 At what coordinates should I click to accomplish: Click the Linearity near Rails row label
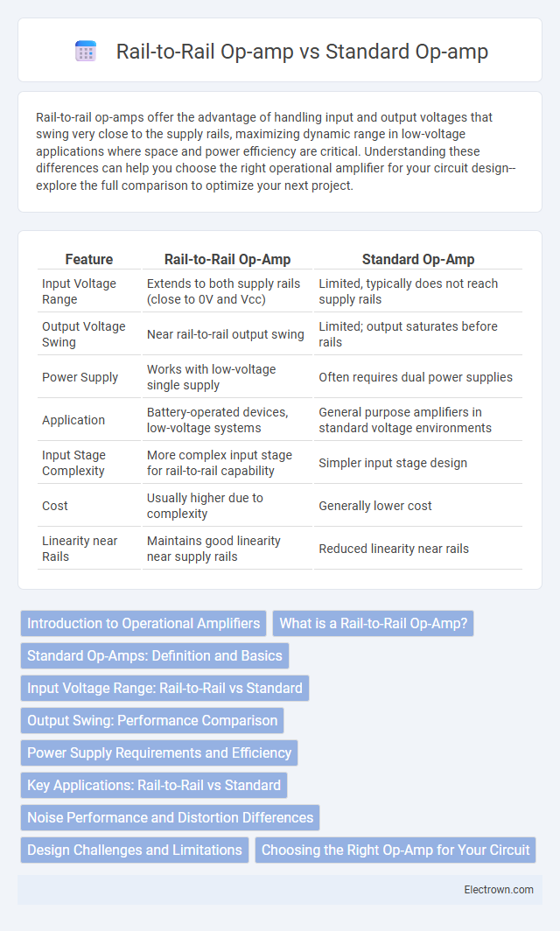pos(80,549)
